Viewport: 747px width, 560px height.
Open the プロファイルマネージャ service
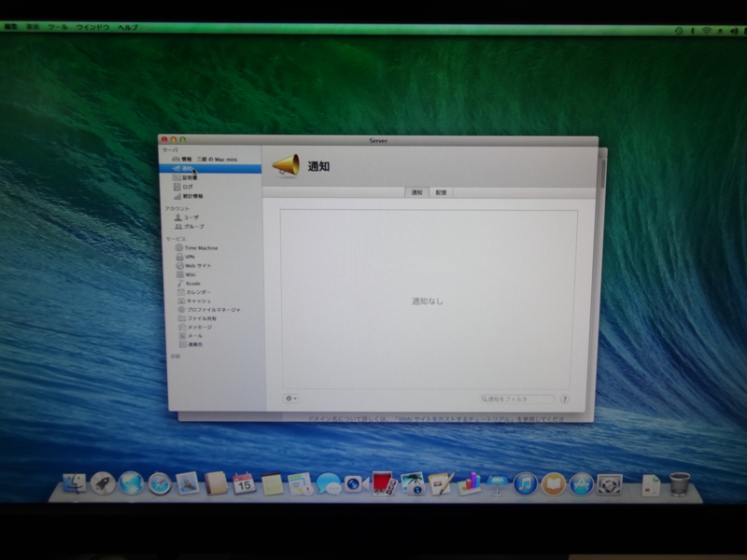click(x=208, y=310)
